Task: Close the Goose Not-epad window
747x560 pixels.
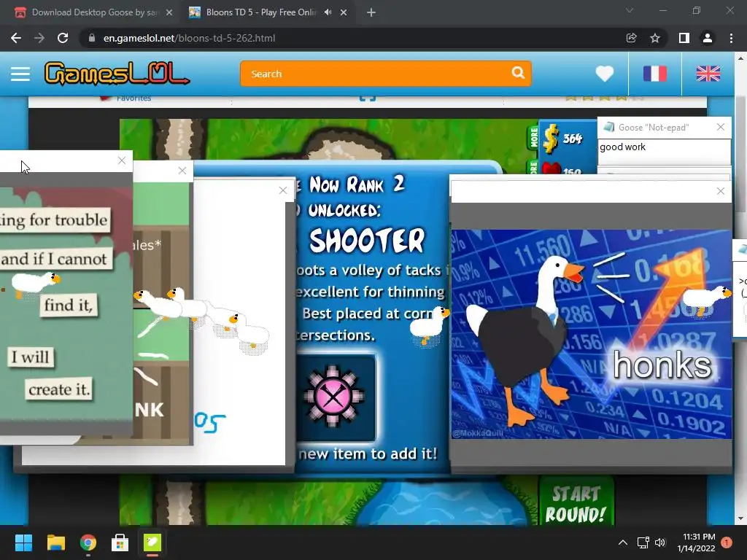Action: point(720,127)
